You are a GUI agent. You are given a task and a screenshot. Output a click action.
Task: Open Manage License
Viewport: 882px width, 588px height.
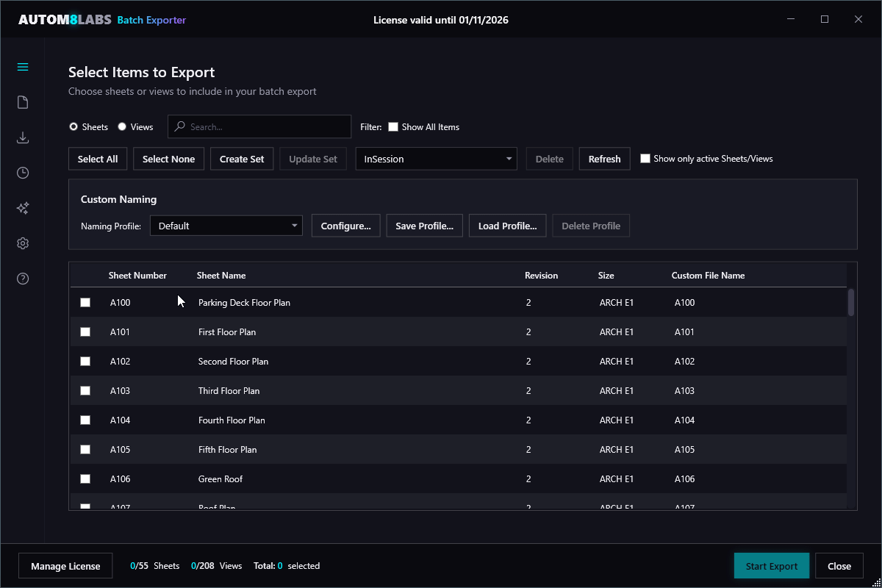tap(65, 565)
